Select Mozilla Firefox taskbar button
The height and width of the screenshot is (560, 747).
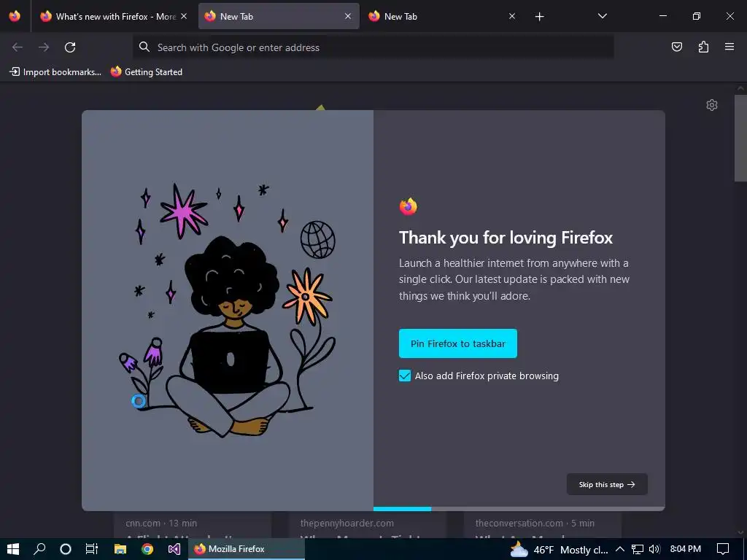[x=247, y=549]
